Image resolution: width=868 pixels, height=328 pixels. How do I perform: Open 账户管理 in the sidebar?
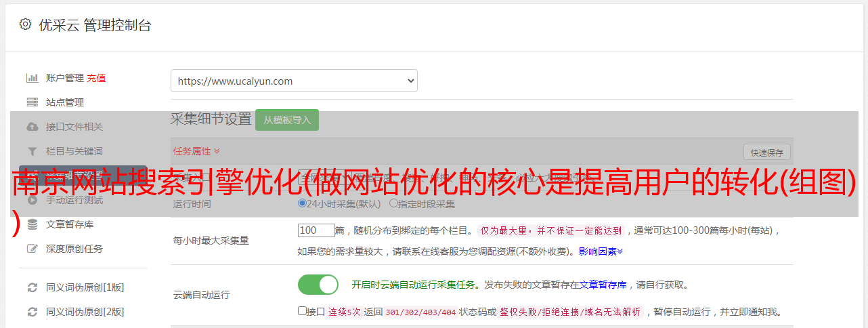point(64,78)
